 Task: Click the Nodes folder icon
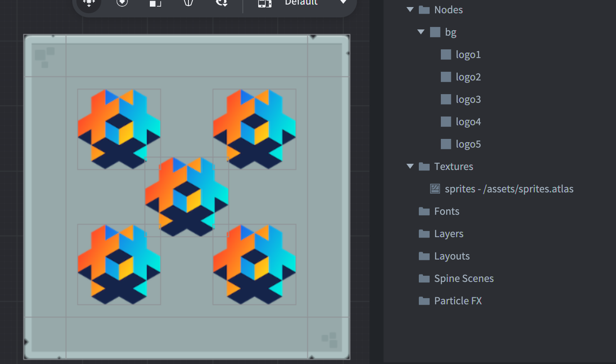[x=424, y=10]
